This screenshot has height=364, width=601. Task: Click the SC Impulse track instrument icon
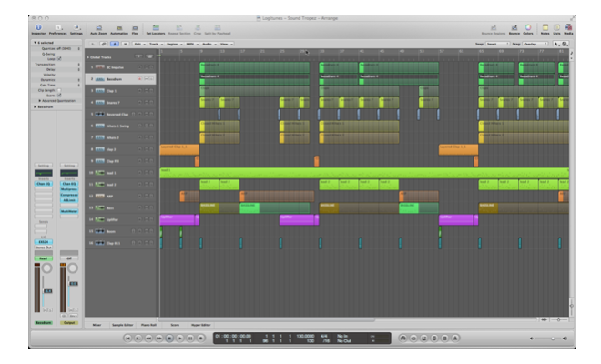[x=99, y=67]
